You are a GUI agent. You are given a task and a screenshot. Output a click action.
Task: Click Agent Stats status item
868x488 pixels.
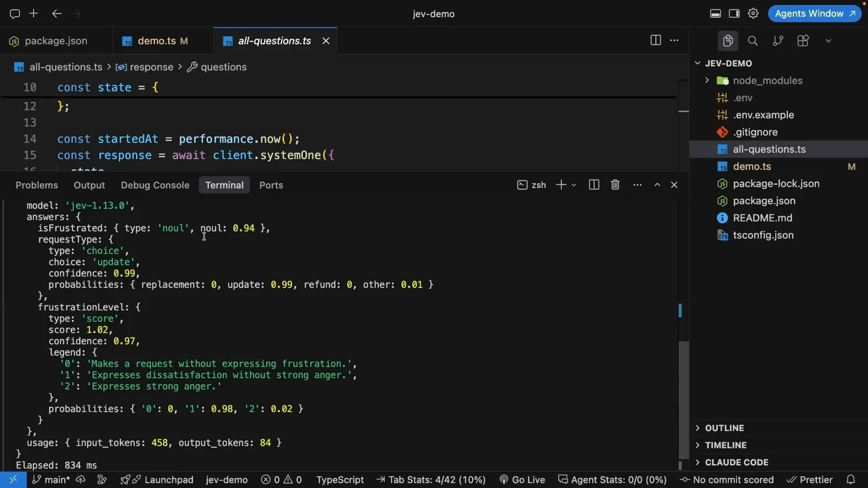[612, 480]
